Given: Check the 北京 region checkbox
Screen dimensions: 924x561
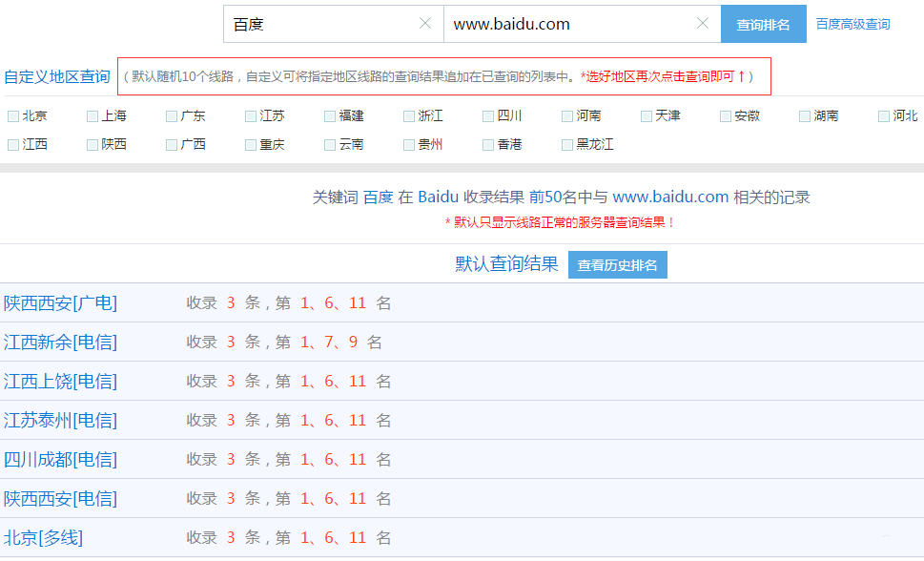Looking at the screenshot, I should pos(13,116).
